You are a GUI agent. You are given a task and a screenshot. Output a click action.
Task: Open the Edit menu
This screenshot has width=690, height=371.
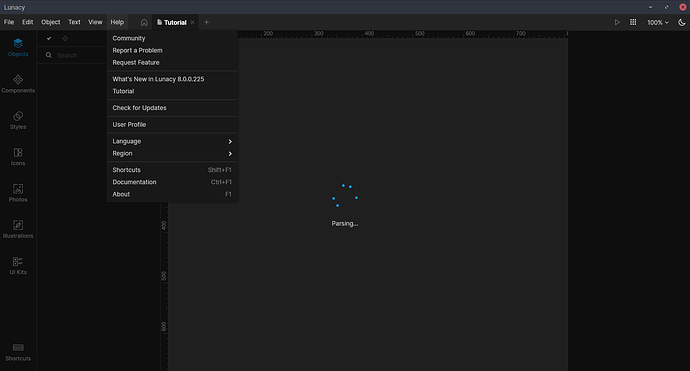tap(27, 22)
